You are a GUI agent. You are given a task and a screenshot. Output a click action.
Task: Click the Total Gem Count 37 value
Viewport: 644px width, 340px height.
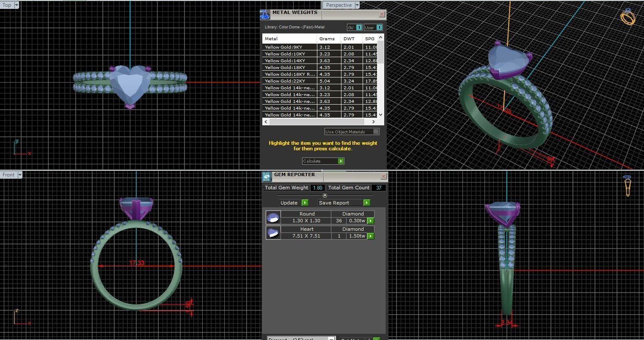coord(379,188)
